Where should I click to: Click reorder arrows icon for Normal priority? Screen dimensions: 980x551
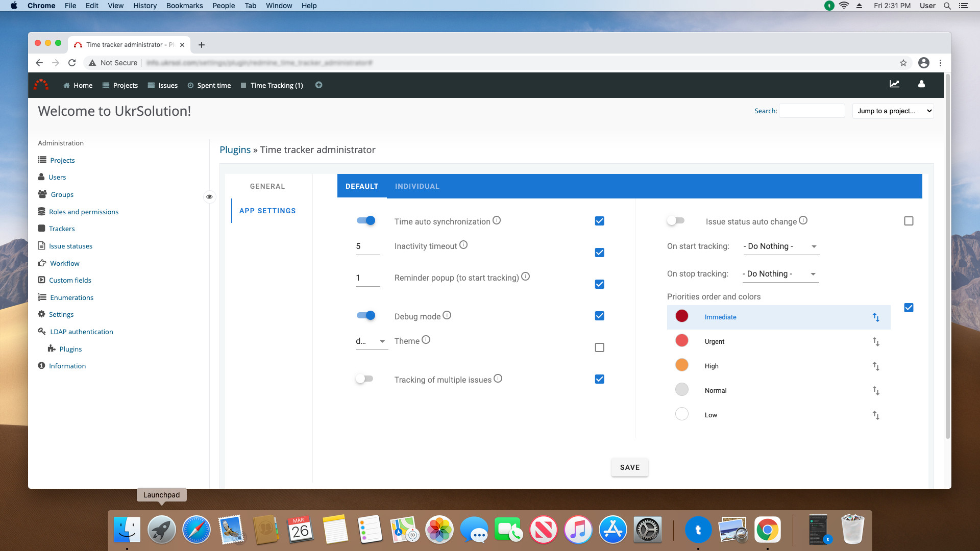(x=876, y=391)
